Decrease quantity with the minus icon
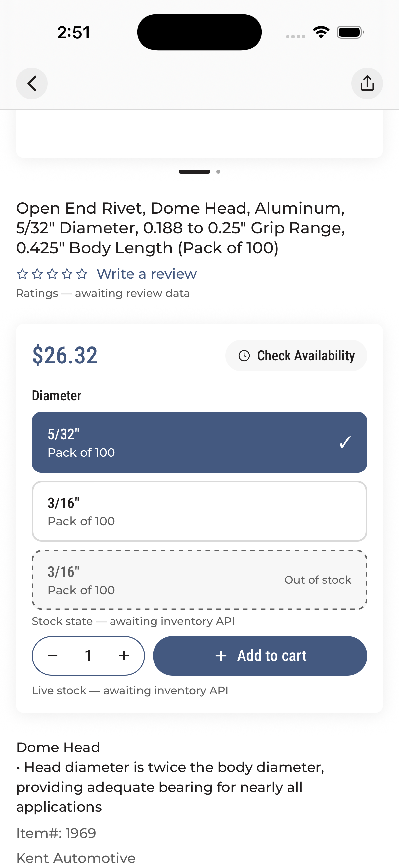Viewport: 399px width, 868px height. [53, 656]
